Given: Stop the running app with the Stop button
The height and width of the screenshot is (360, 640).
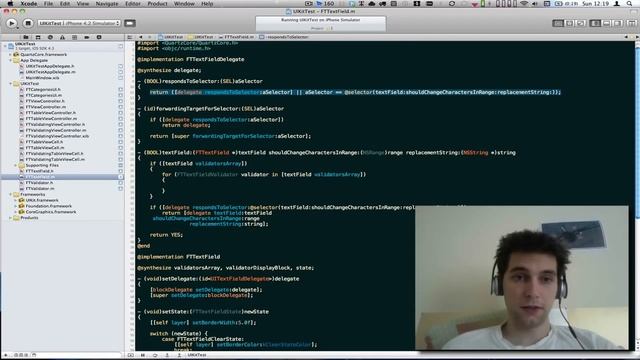Looking at the screenshot, I should pos(27,23).
